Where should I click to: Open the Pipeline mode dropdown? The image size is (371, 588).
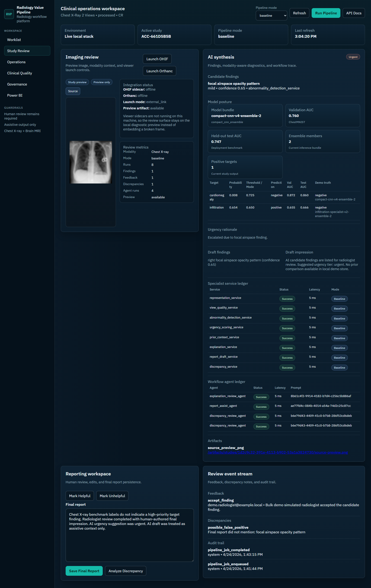click(x=271, y=16)
